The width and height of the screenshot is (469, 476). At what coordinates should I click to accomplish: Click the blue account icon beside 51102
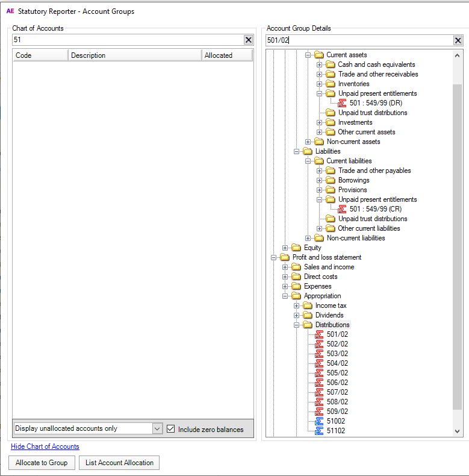pos(319,431)
